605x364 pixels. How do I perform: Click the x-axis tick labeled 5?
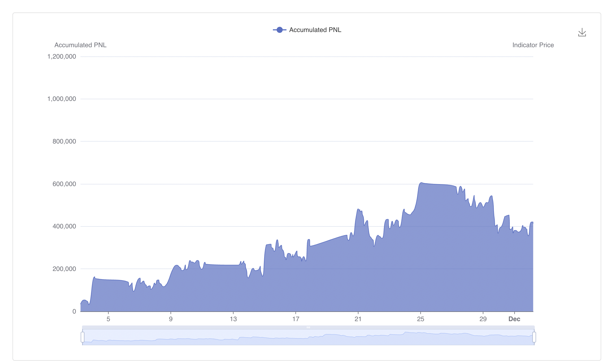coord(108,319)
